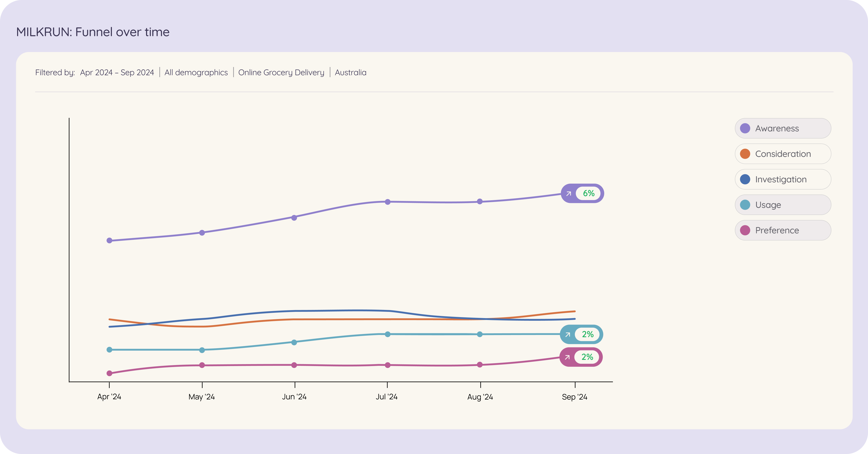Click the Preference 2% trend arrow icon
868x454 pixels.
567,357
